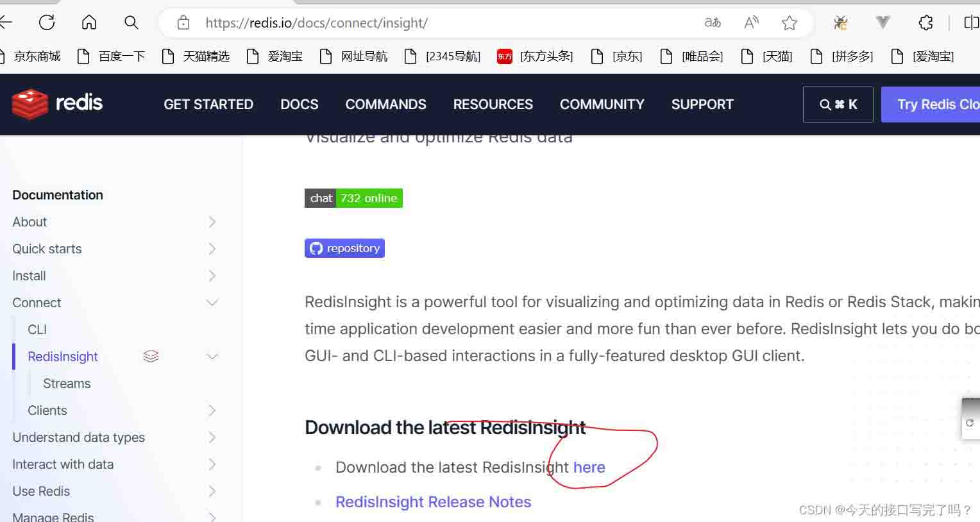Select Use Redis in sidebar

click(41, 491)
